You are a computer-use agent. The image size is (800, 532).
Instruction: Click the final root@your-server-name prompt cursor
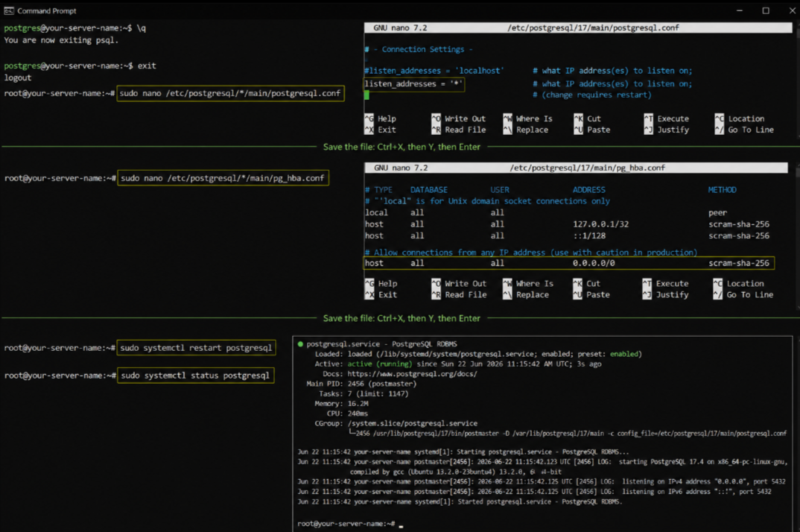pos(401,525)
